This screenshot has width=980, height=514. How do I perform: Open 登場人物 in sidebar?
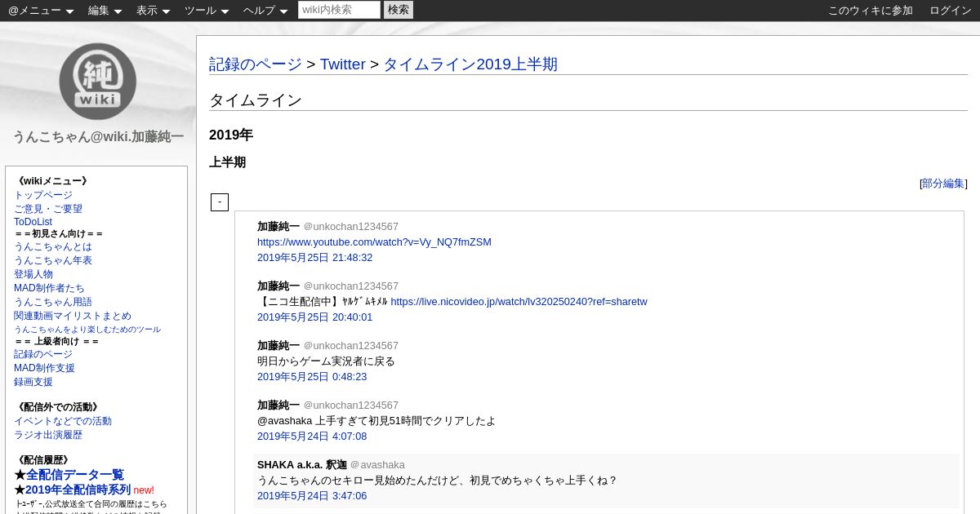coord(33,274)
